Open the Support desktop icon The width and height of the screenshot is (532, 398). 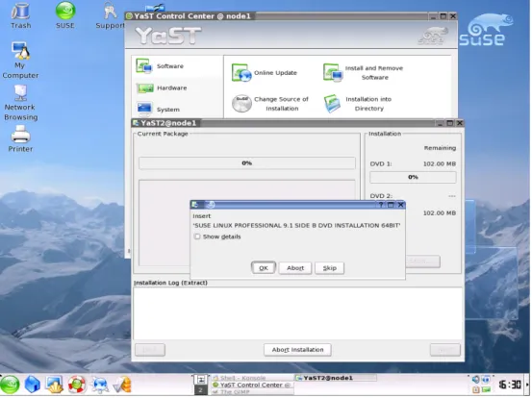(x=110, y=15)
